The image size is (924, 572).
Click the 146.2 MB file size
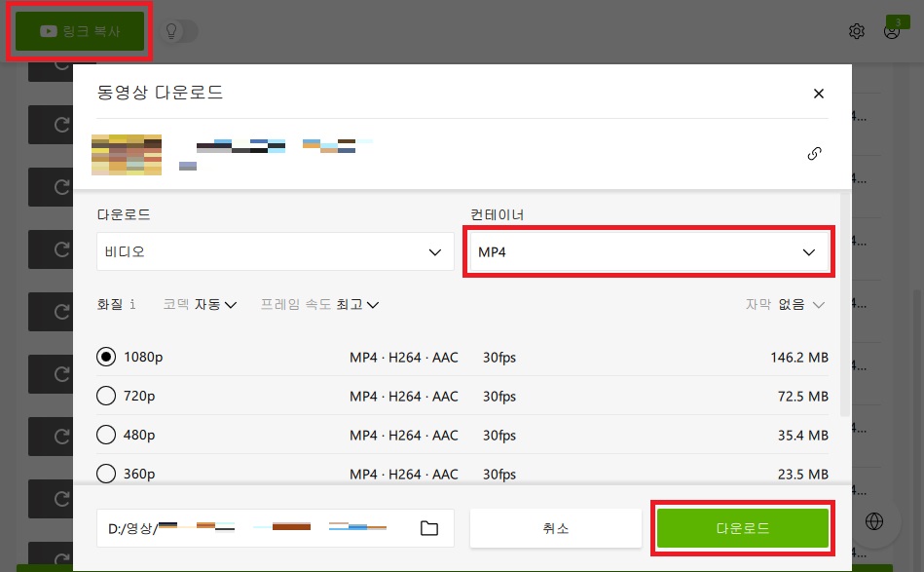pos(799,358)
